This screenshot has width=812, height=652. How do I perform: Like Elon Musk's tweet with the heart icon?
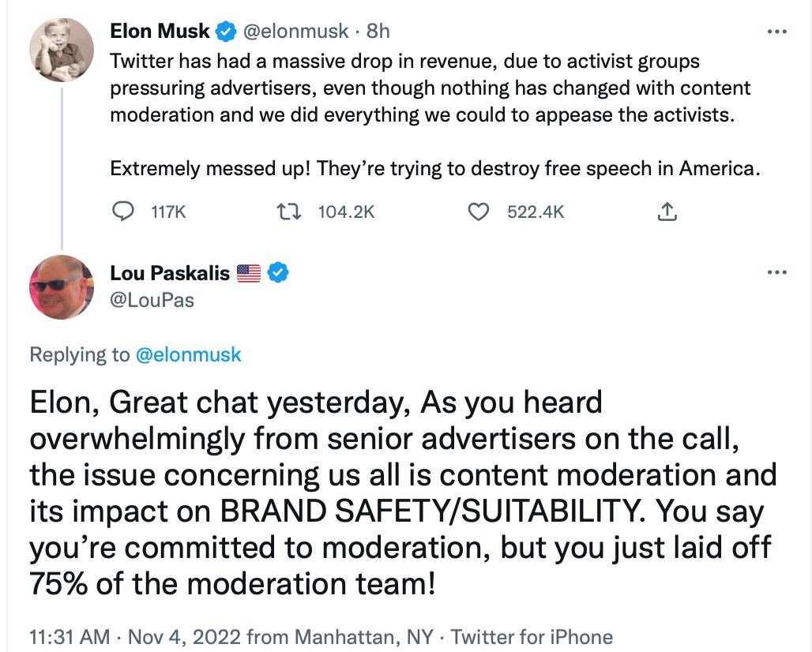click(x=478, y=212)
